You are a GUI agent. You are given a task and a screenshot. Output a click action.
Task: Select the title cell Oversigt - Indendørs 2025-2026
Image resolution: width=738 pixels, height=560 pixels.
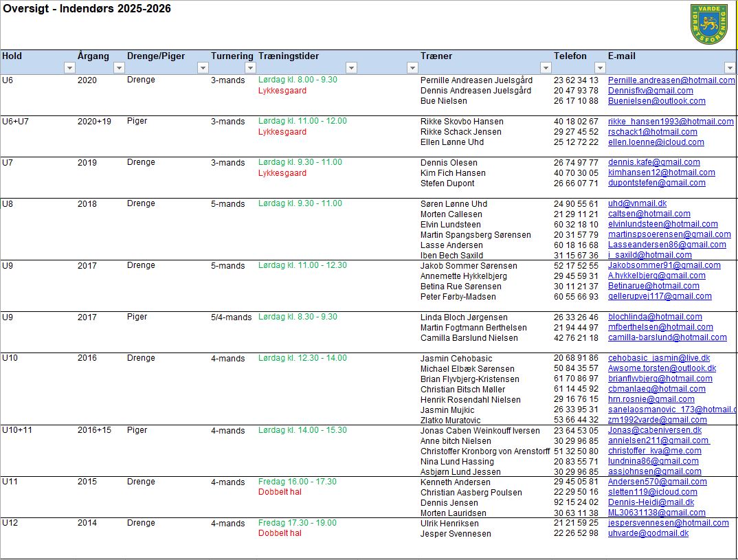click(x=87, y=9)
